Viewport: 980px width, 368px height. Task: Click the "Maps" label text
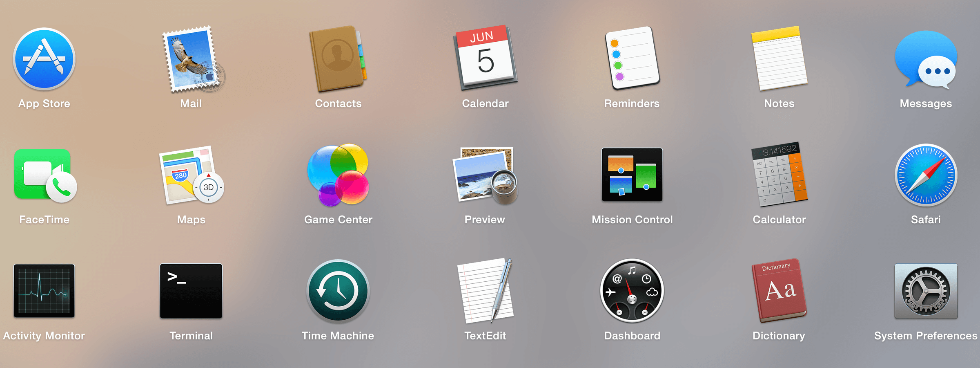[191, 220]
